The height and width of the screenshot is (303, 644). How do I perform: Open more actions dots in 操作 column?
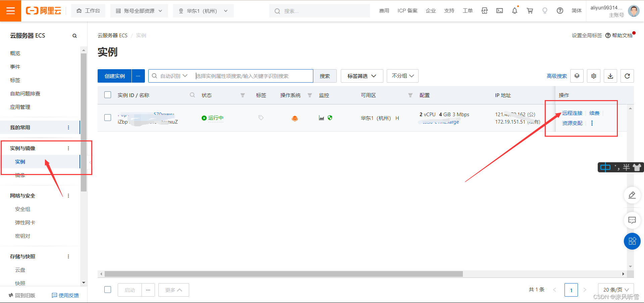coord(592,123)
